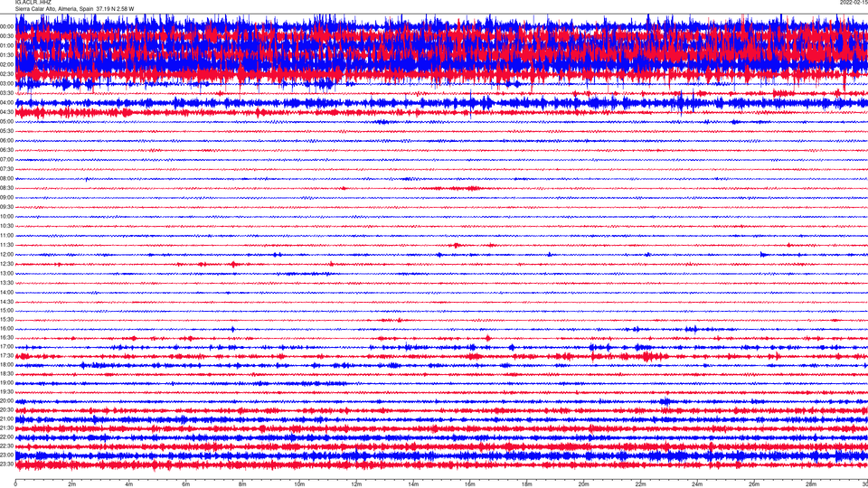Click the "04:00" time label
The width and height of the screenshot is (868, 488).
6,102
